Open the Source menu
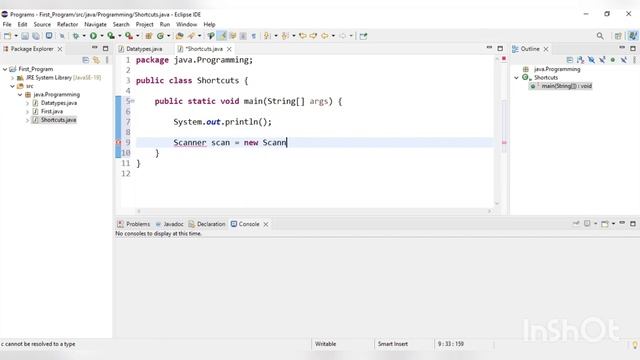 pos(42,24)
